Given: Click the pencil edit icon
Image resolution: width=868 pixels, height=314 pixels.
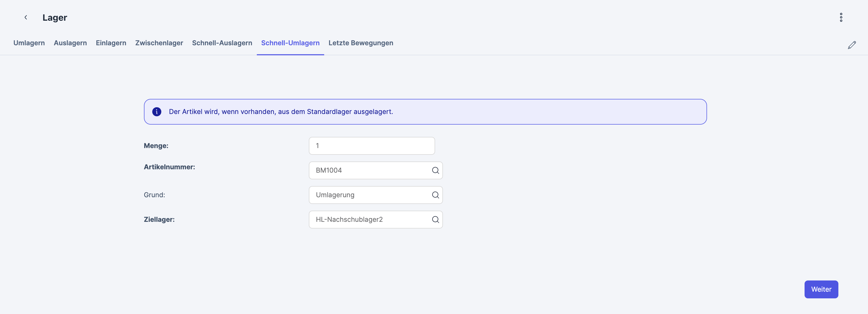Looking at the screenshot, I should (x=852, y=45).
